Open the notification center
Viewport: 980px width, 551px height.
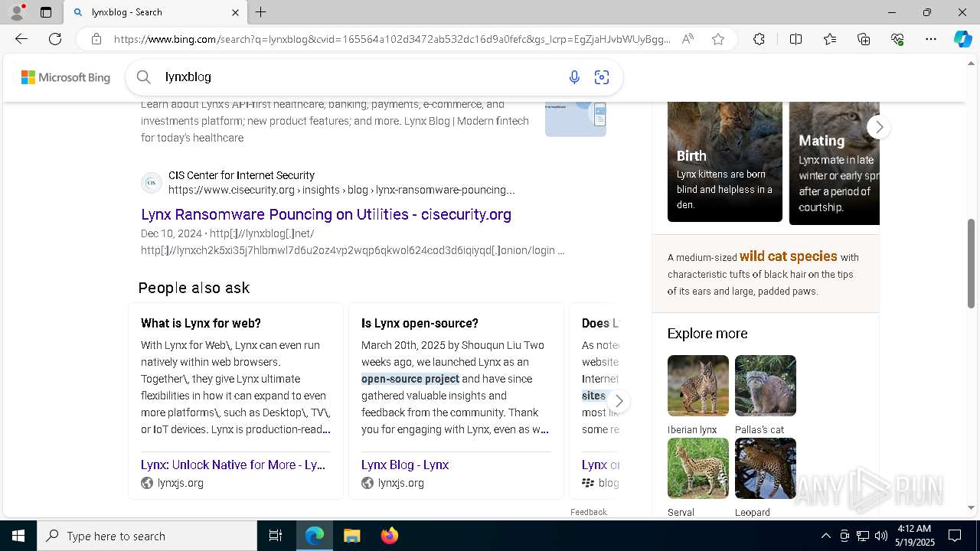(955, 536)
